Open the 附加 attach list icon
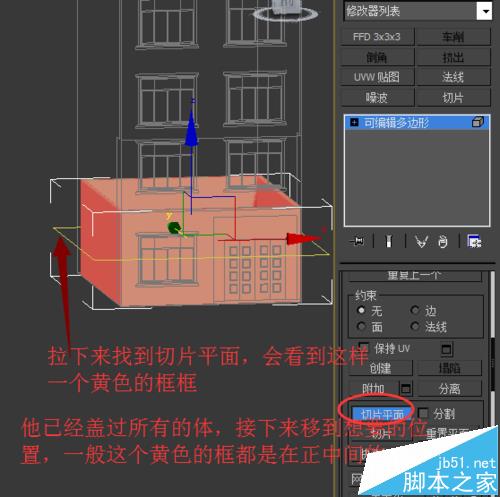500x497 pixels. point(406,388)
